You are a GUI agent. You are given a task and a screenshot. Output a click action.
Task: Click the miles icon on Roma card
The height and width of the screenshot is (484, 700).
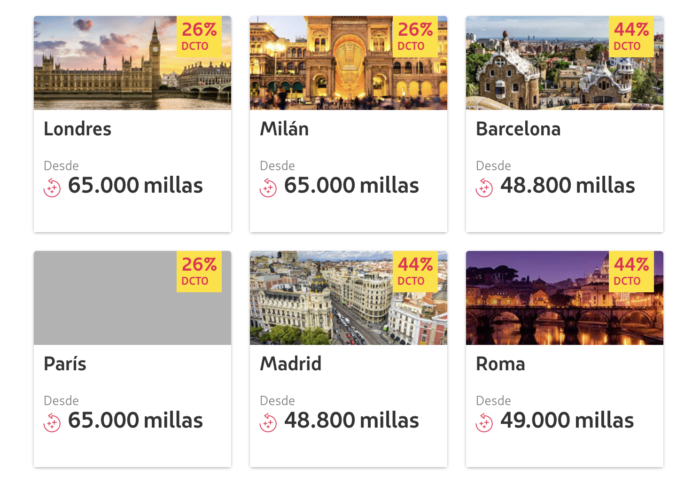click(x=484, y=423)
